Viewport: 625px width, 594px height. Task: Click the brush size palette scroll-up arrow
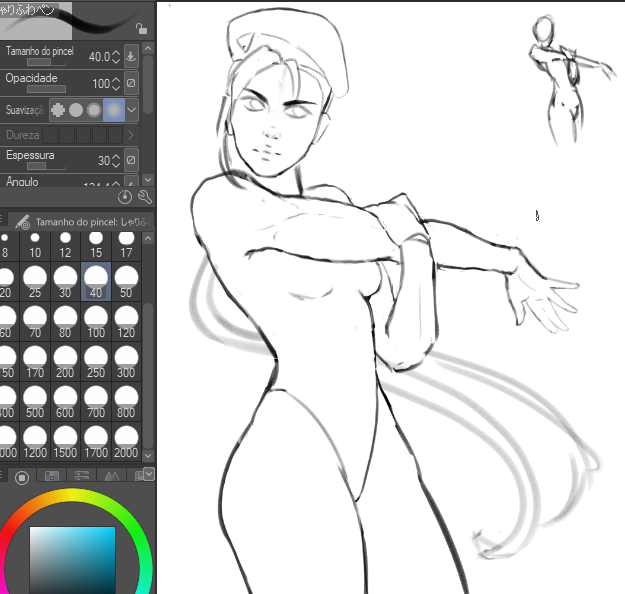click(148, 238)
